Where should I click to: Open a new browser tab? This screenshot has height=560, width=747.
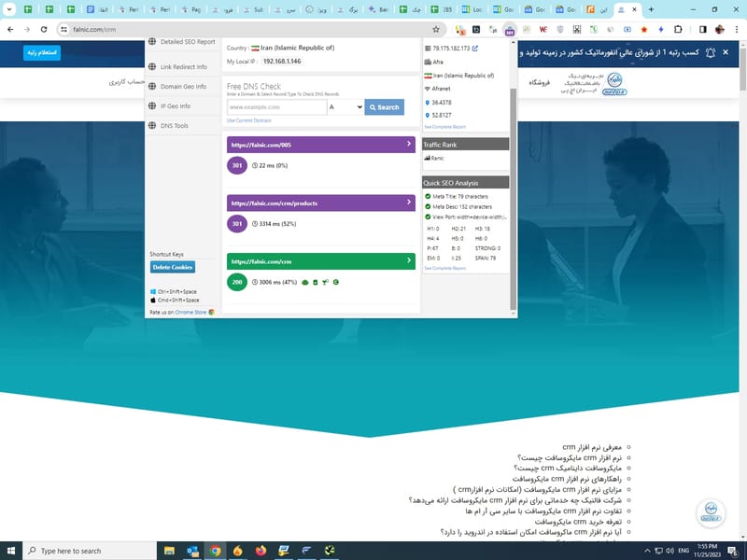[x=651, y=9]
